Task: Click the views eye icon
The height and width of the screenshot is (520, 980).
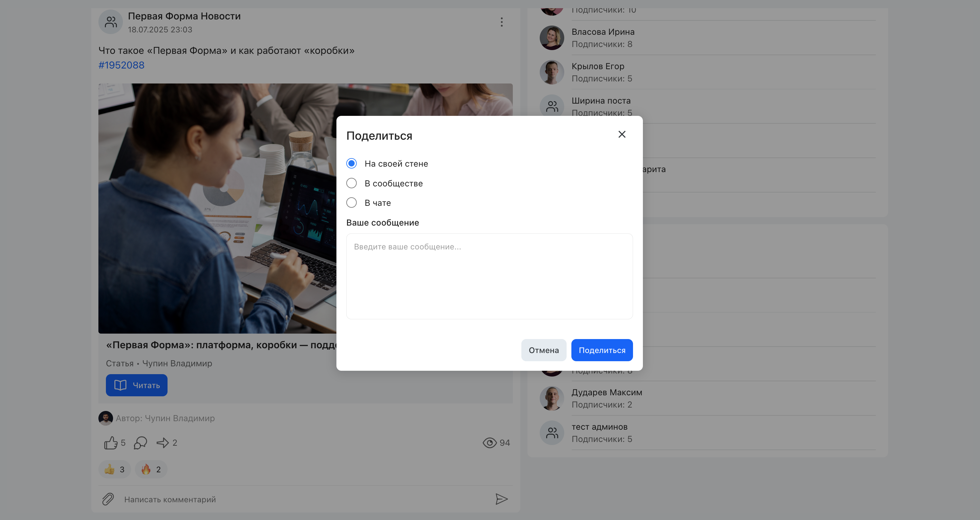Action: click(490, 442)
